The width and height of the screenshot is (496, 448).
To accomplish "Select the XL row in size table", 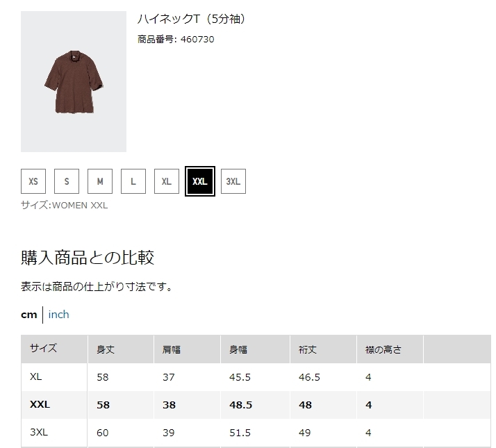I will point(36,377).
